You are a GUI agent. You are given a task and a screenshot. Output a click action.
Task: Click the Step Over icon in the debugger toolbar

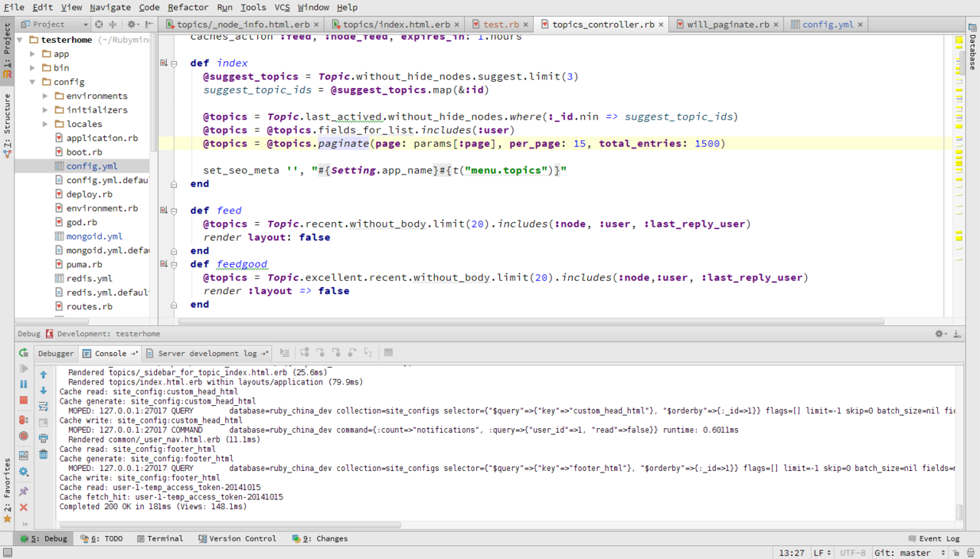[x=305, y=353]
